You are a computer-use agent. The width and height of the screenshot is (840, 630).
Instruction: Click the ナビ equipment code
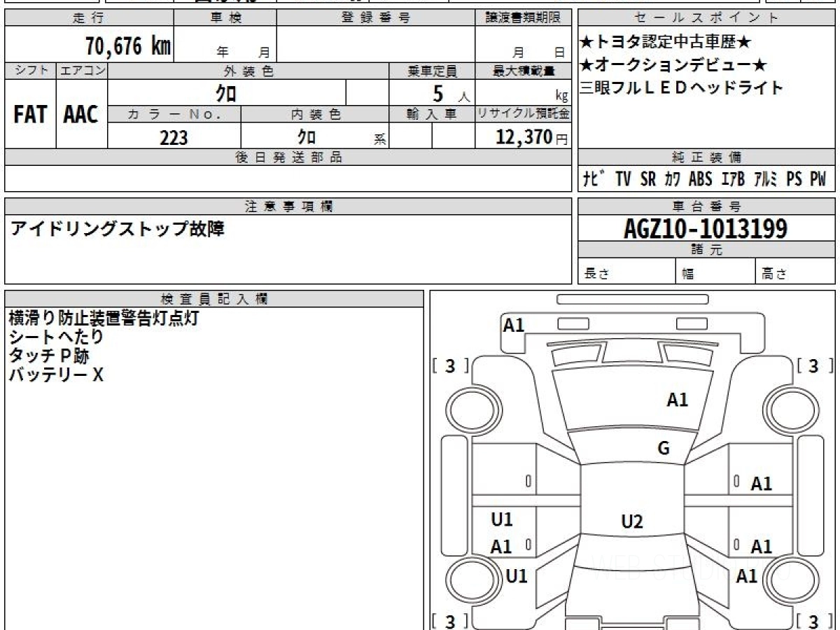[x=595, y=179]
